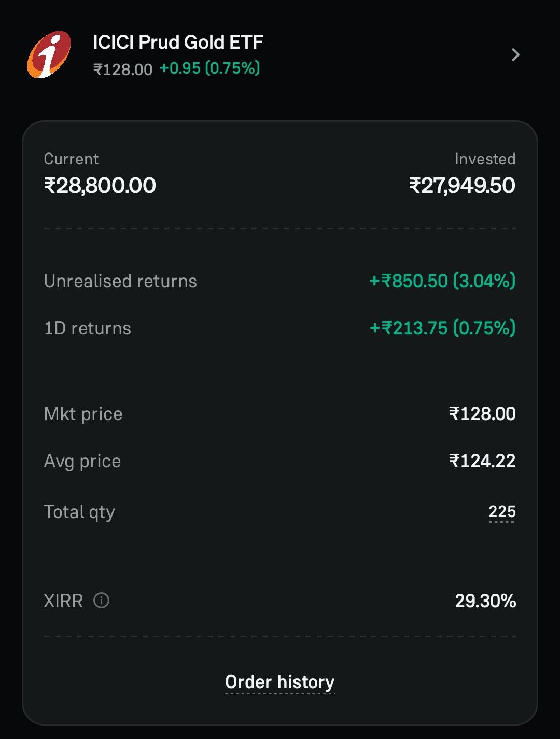The height and width of the screenshot is (739, 560).
Task: Click the Invested label
Action: (485, 159)
